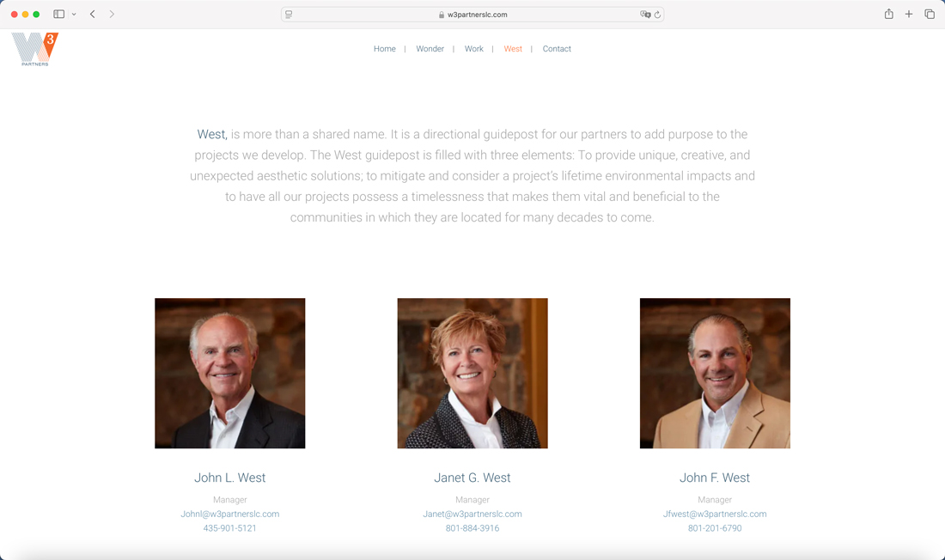Show the tab overview icon

[930, 14]
